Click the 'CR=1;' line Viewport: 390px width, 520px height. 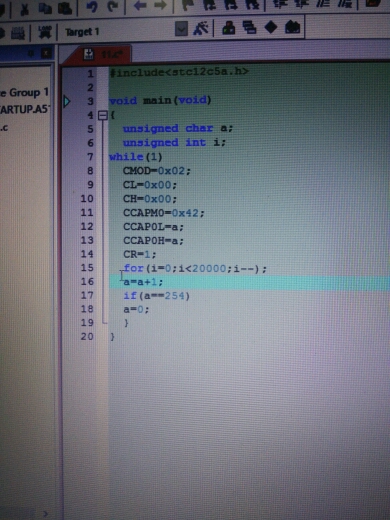pos(140,255)
